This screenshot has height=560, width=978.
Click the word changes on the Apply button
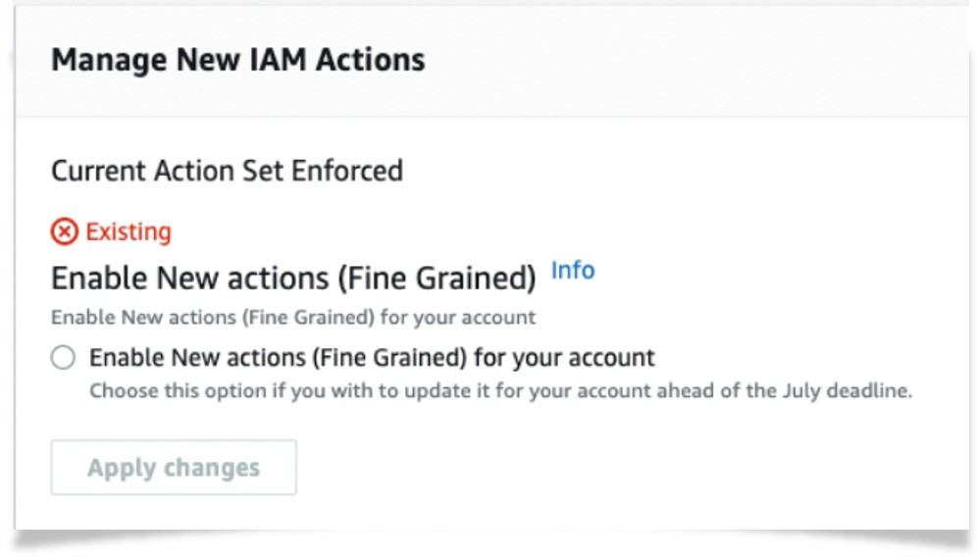pyautogui.click(x=212, y=468)
